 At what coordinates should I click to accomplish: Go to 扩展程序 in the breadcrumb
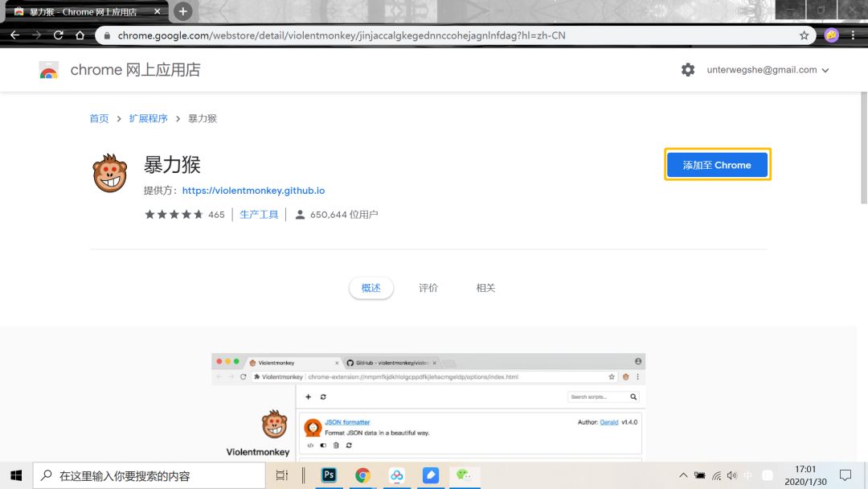[x=148, y=117]
